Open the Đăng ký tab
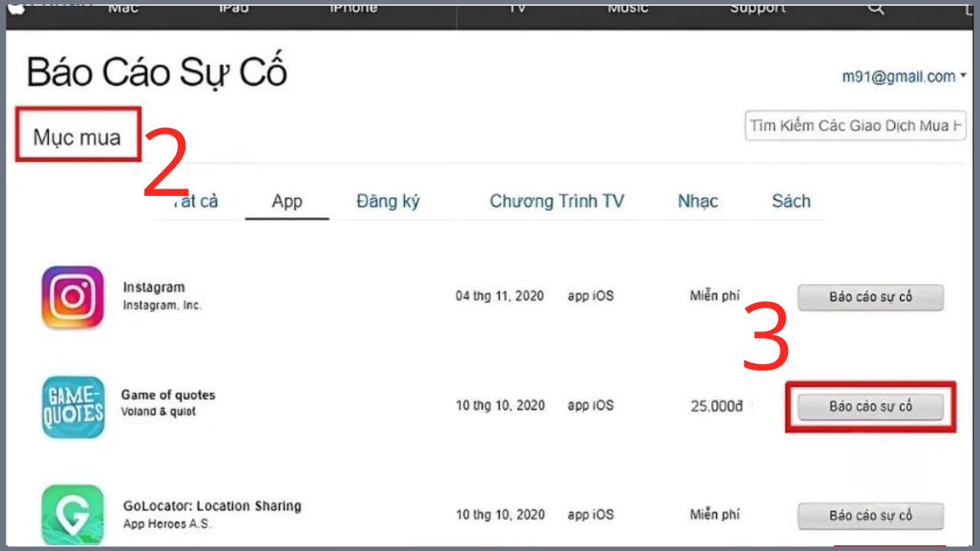980x551 pixels. pyautogui.click(x=387, y=202)
